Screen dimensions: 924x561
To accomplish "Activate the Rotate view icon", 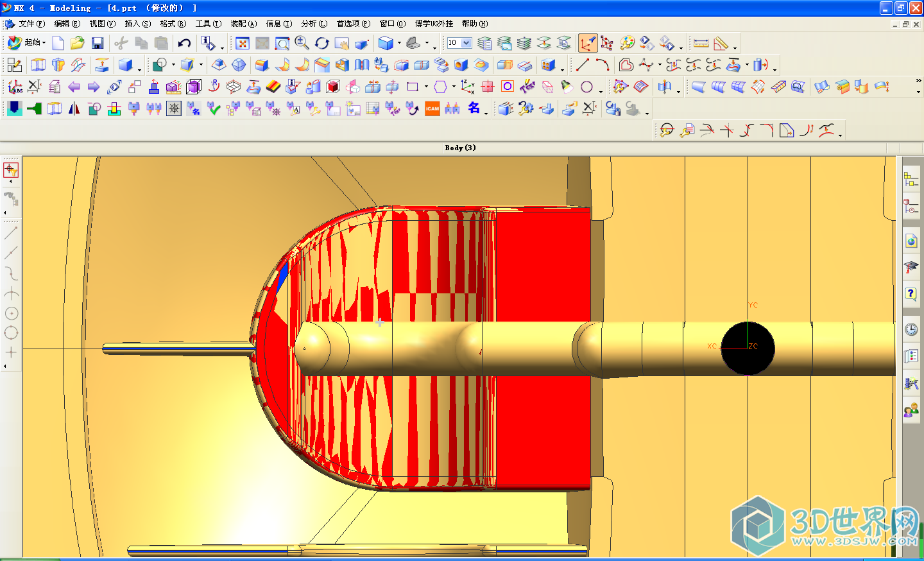I will [x=322, y=43].
